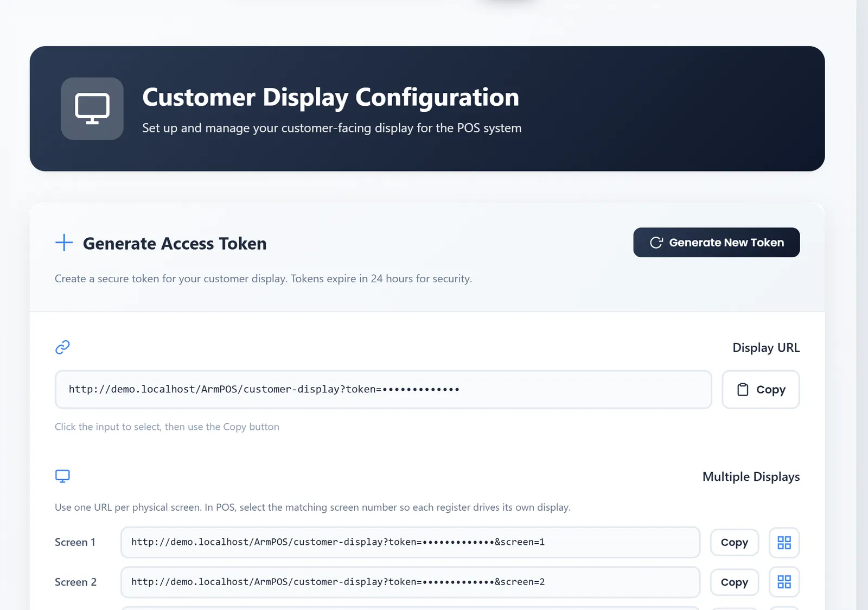Click the 'Use one URL per physical screen' description
868x610 pixels.
pyautogui.click(x=312, y=507)
